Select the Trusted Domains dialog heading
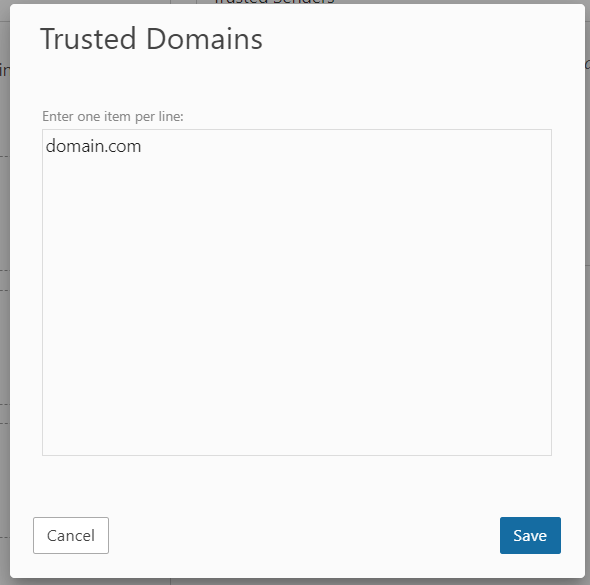 pyautogui.click(x=151, y=39)
